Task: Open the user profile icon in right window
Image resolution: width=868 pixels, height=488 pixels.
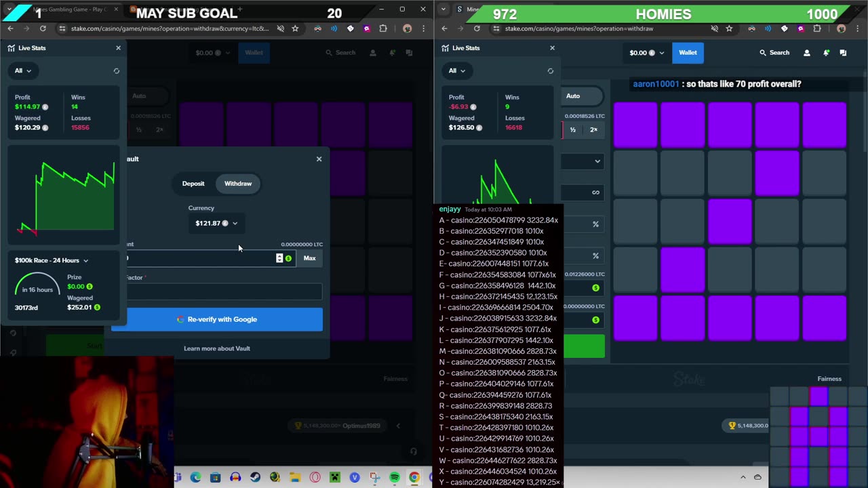Action: [806, 53]
